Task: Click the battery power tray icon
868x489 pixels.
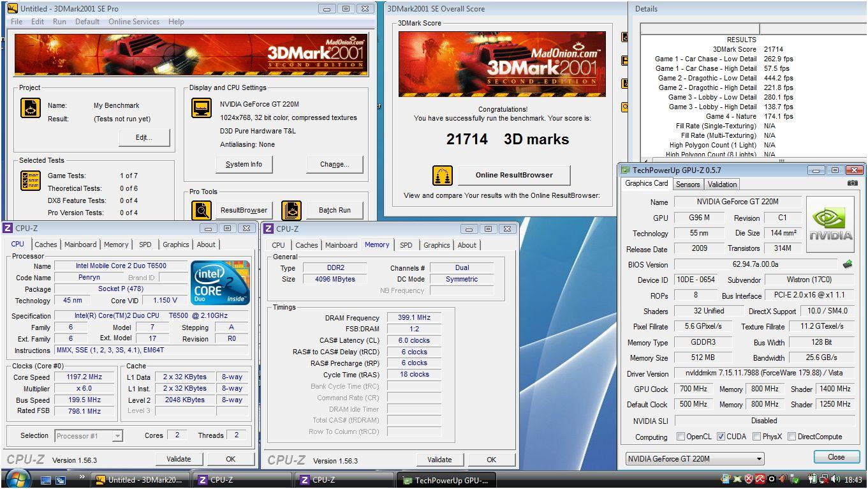Action: pos(813,479)
